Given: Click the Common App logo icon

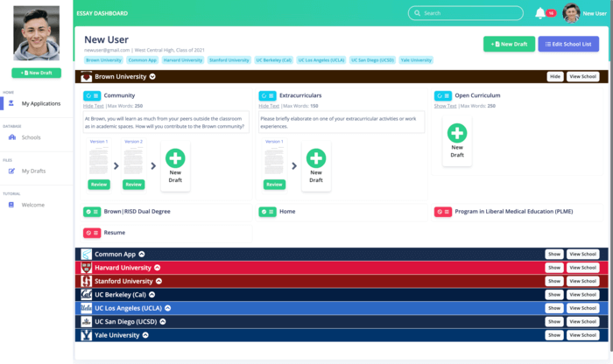Looking at the screenshot, I should (87, 255).
